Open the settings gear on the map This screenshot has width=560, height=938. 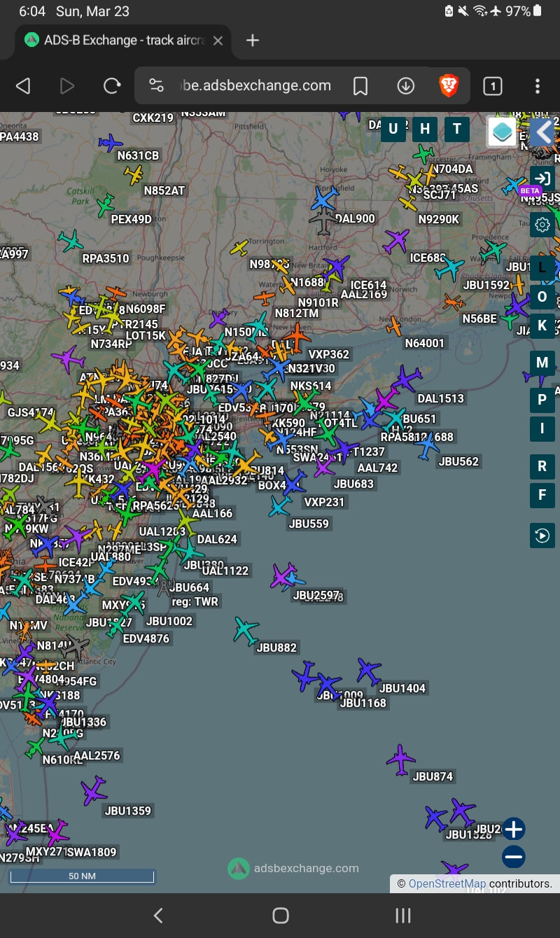(542, 225)
